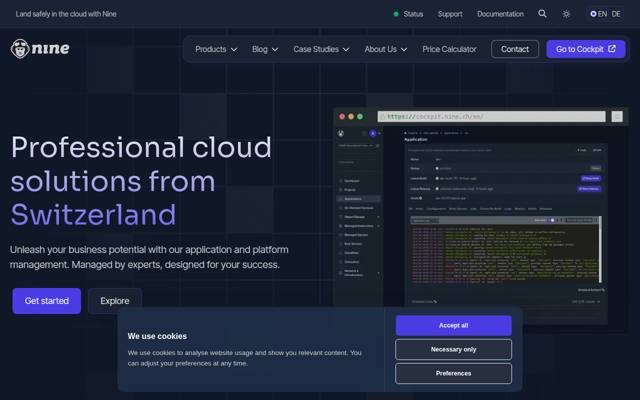The height and width of the screenshot is (400, 640).
Task: Click the red circle in mockup window
Action: [x=342, y=117]
